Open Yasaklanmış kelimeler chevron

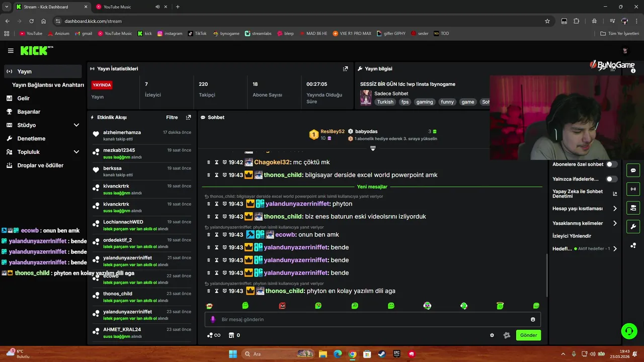[615, 223]
